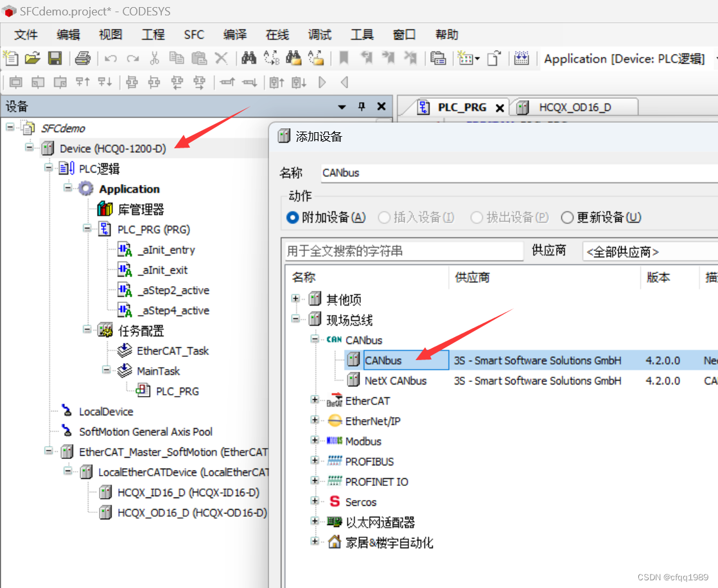Select the _aInit_entry action
The height and width of the screenshot is (588, 718).
tap(167, 250)
